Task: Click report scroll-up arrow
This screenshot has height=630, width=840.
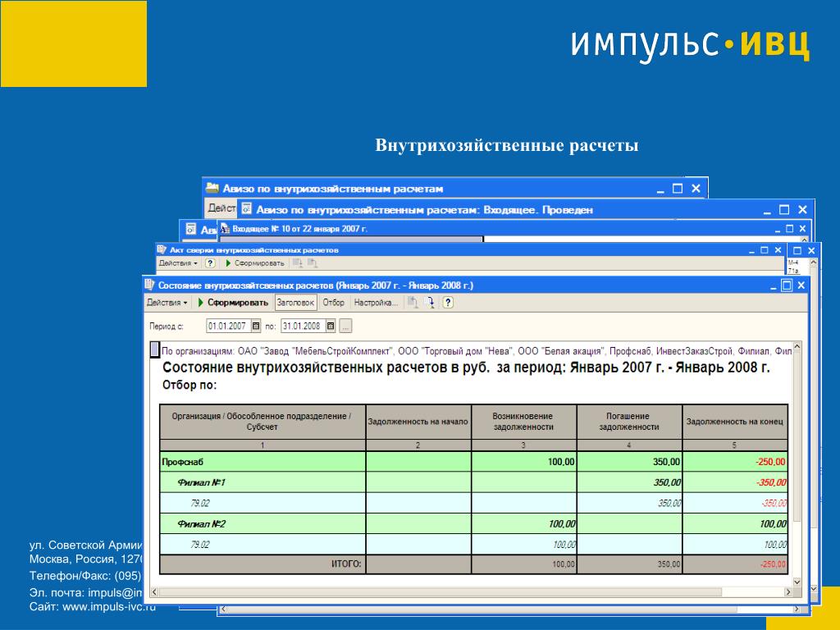Action: coord(797,347)
